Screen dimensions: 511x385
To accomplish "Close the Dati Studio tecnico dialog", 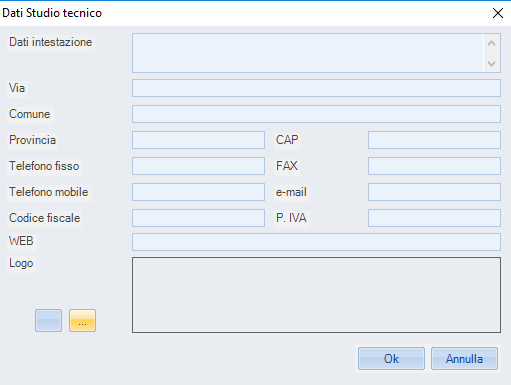I will (x=498, y=13).
